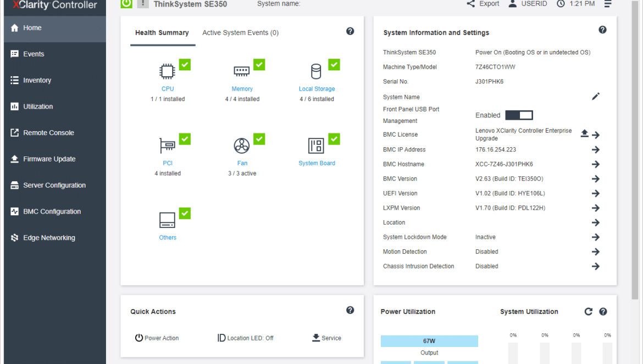Open Inventory from the sidebar
643x364 pixels.
coord(55,80)
